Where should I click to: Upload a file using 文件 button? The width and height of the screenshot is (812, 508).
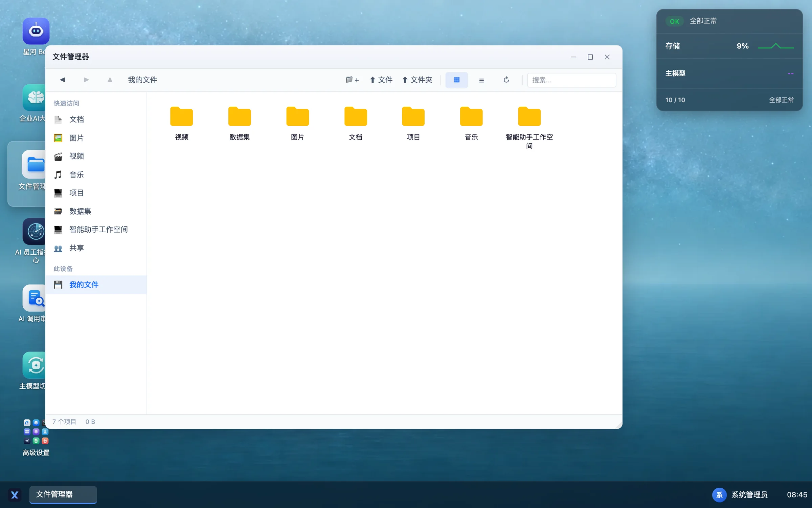click(x=381, y=80)
